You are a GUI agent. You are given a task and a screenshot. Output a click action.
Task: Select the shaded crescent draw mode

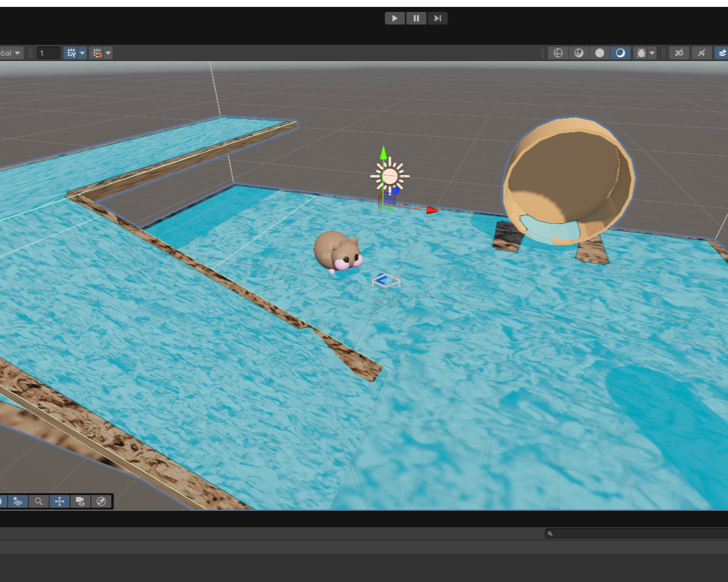(x=620, y=53)
